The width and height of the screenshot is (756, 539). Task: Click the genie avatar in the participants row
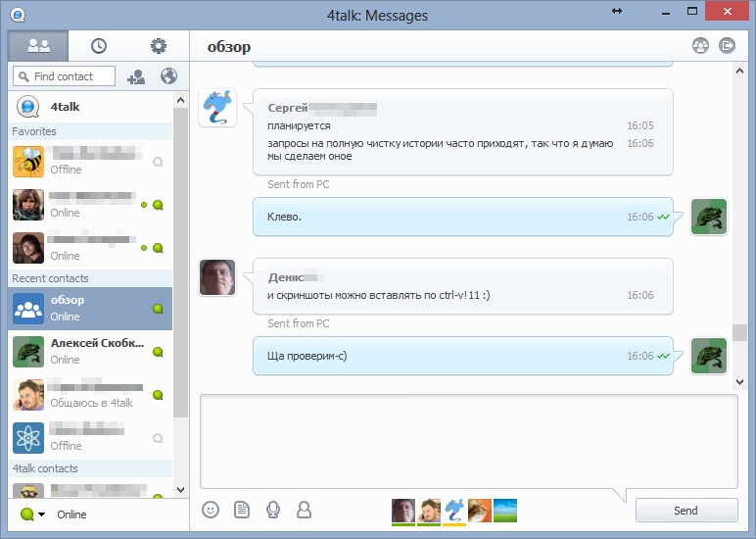coord(454,510)
